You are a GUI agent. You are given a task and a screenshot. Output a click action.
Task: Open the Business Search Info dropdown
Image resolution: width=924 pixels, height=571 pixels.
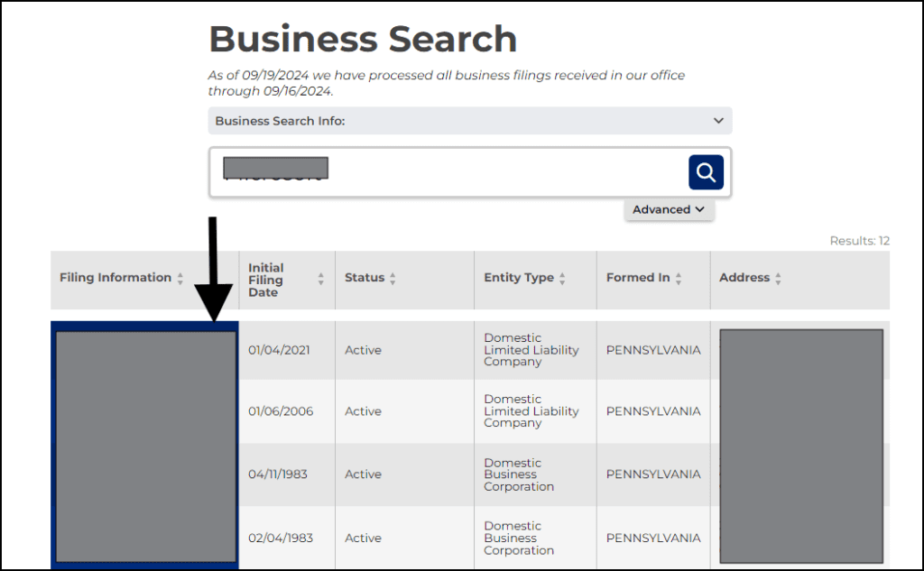click(x=469, y=120)
